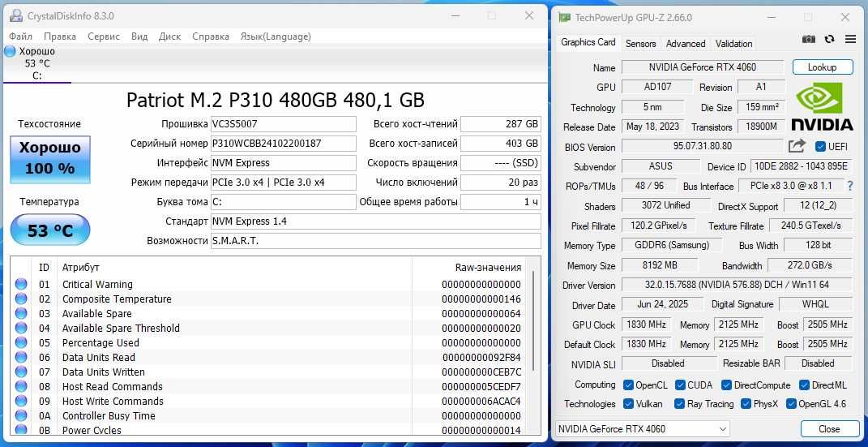Click the Driver Version field

pos(737,285)
